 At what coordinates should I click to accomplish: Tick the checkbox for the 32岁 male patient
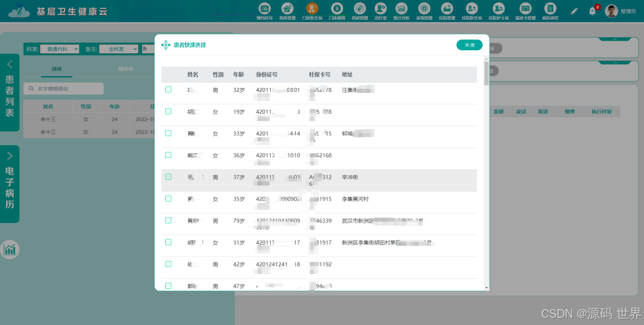168,89
